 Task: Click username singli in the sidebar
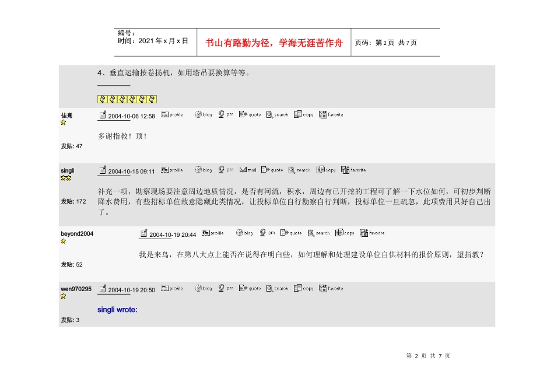point(68,171)
